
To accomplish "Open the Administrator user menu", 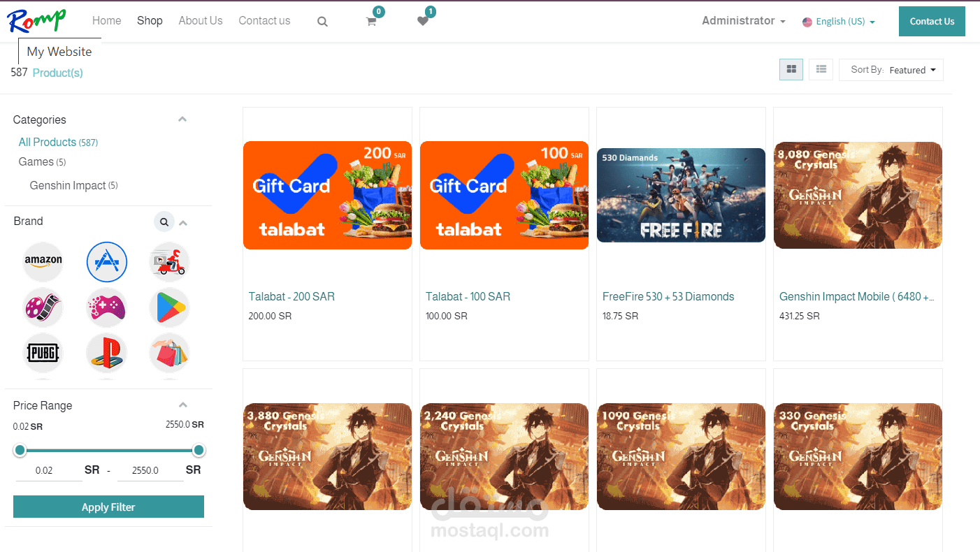I will 743,21.
